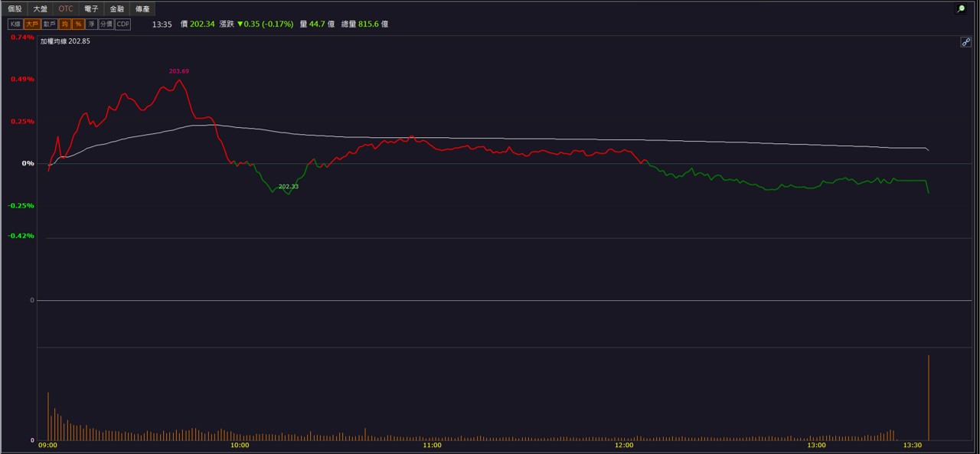Toggle the 大戶 indicator button

31,24
